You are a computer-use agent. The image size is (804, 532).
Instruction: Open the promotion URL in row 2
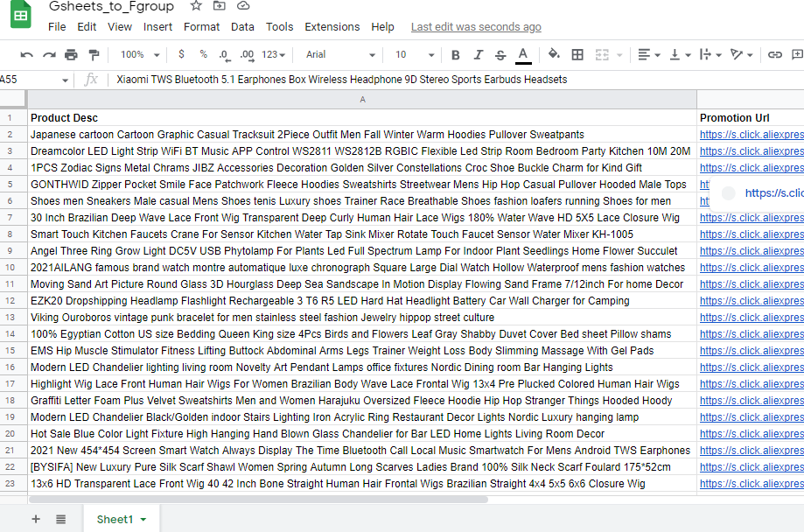click(x=752, y=135)
